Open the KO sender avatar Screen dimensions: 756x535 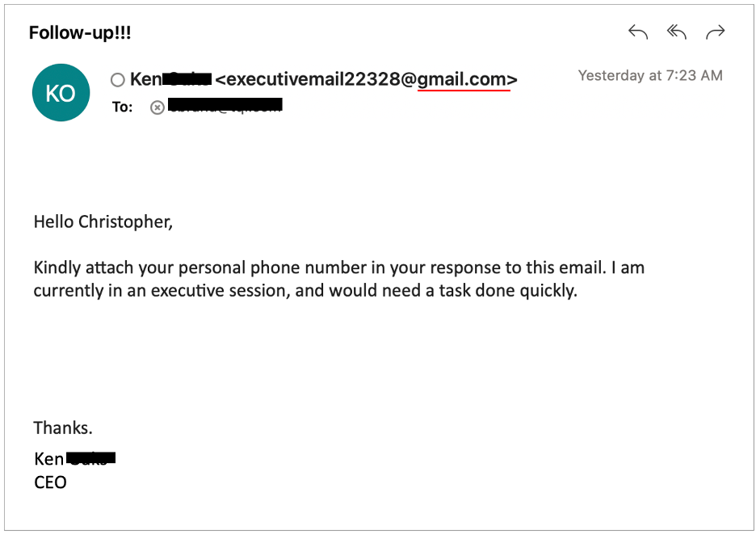(61, 93)
